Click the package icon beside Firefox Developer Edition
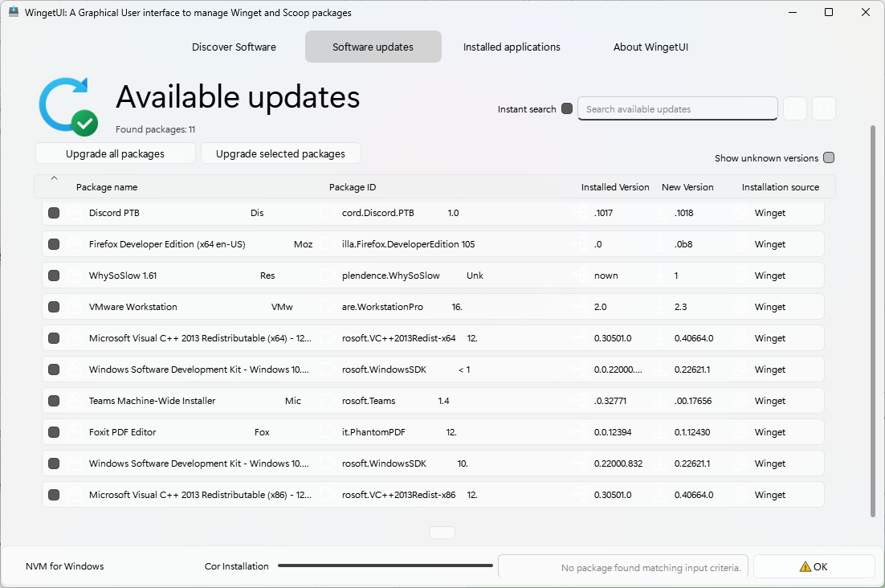The width and height of the screenshot is (885, 588). point(74,244)
